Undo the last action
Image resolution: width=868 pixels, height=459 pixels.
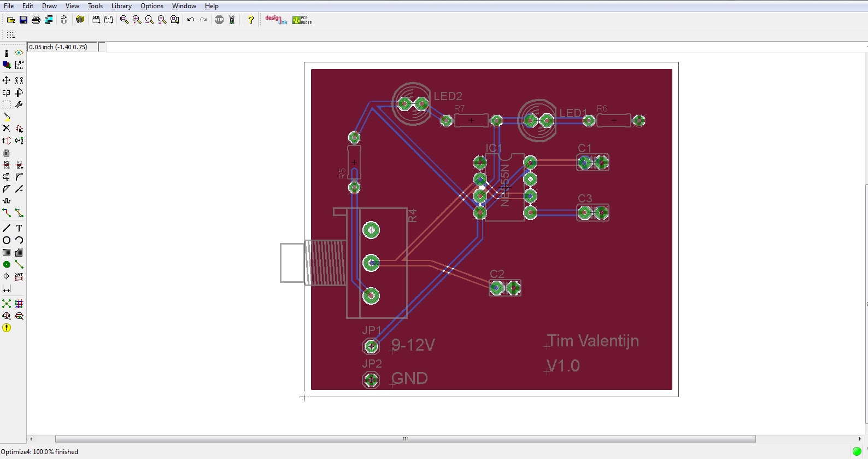pos(190,20)
